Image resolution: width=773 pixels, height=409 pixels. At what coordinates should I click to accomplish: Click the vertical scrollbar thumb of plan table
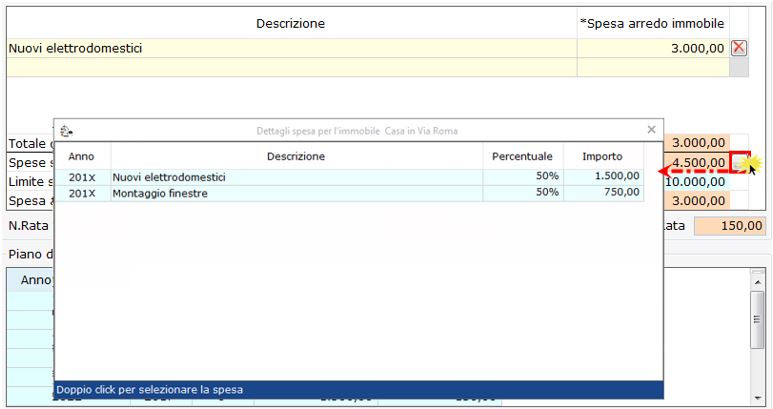click(757, 319)
